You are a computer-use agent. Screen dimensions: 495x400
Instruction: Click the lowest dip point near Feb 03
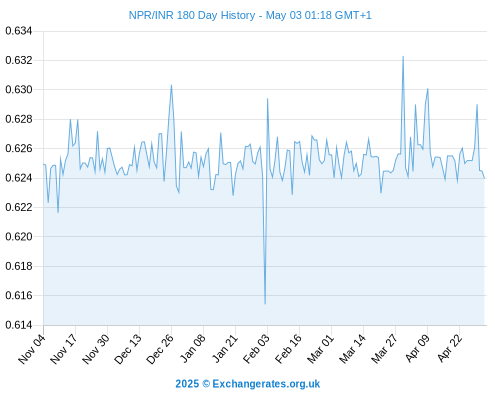coord(265,304)
